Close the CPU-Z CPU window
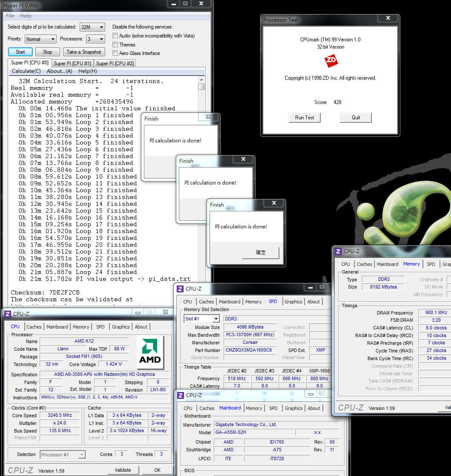Image resolution: width=451 pixels, height=476 pixels. click(x=165, y=312)
